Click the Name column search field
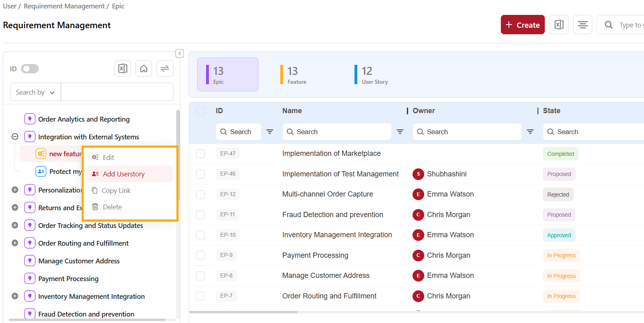This screenshot has width=644, height=323. 337,132
